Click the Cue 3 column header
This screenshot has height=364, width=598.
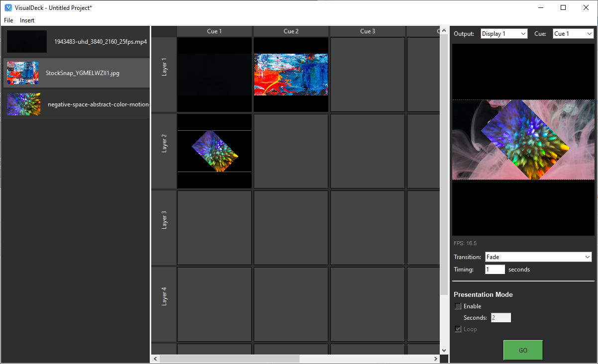pyautogui.click(x=367, y=31)
